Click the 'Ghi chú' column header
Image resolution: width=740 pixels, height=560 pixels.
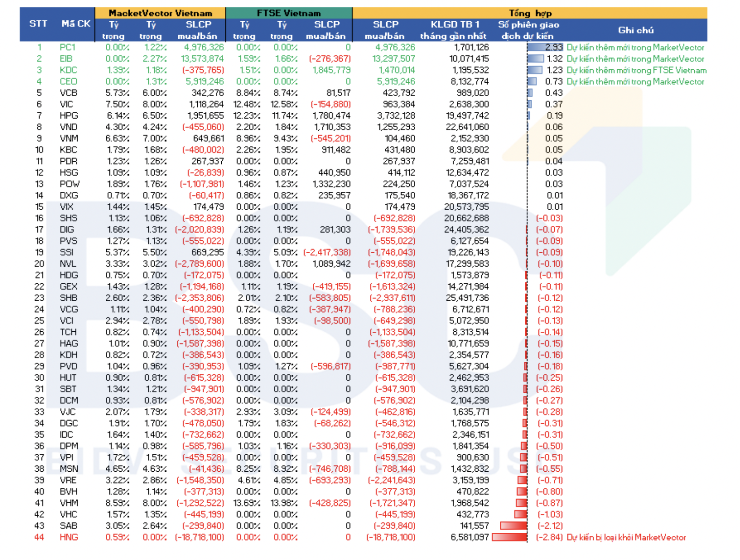coord(636,30)
